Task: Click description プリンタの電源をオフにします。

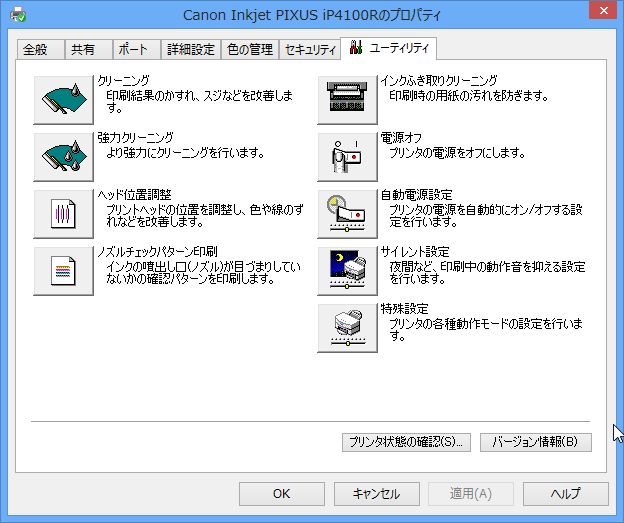Action: coord(457,153)
